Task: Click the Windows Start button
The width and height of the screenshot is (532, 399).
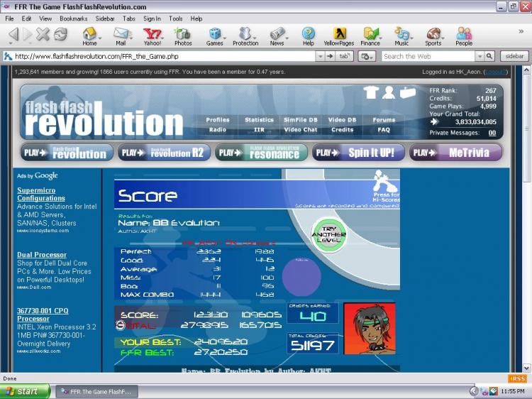Action: click(26, 391)
